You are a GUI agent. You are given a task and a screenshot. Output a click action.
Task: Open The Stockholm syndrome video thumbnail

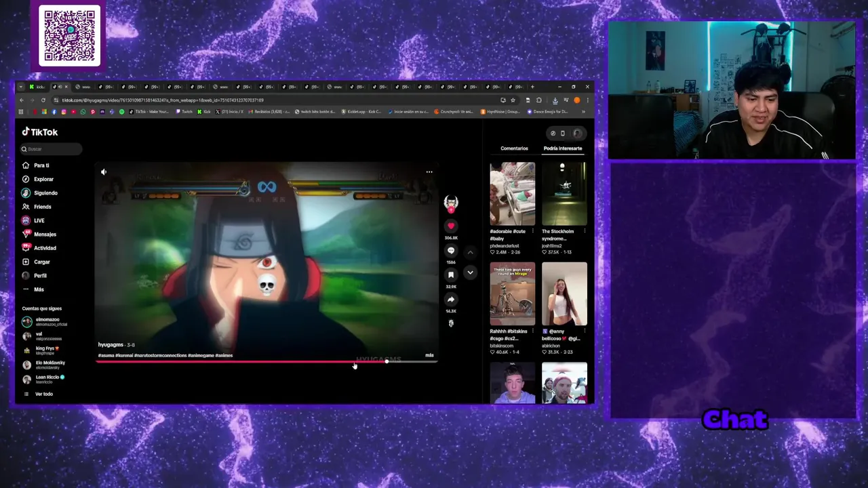[x=564, y=194]
